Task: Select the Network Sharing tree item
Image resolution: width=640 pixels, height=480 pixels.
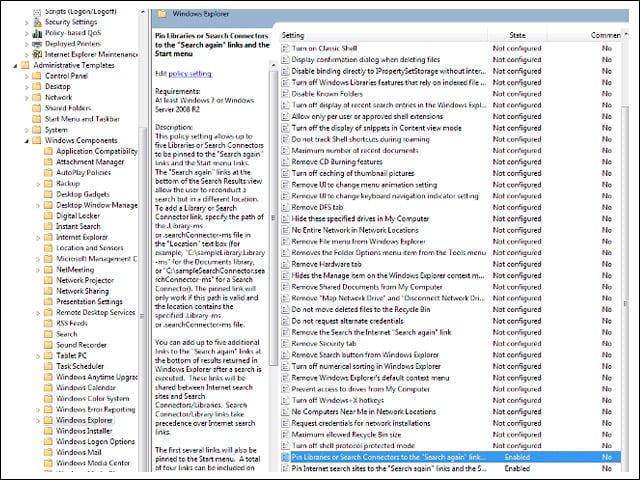Action: point(82,291)
